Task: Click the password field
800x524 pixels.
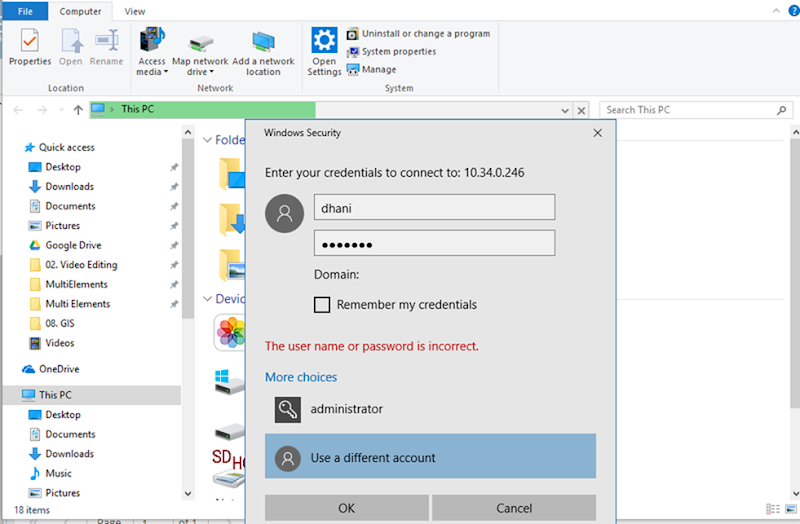Action: pos(434,243)
